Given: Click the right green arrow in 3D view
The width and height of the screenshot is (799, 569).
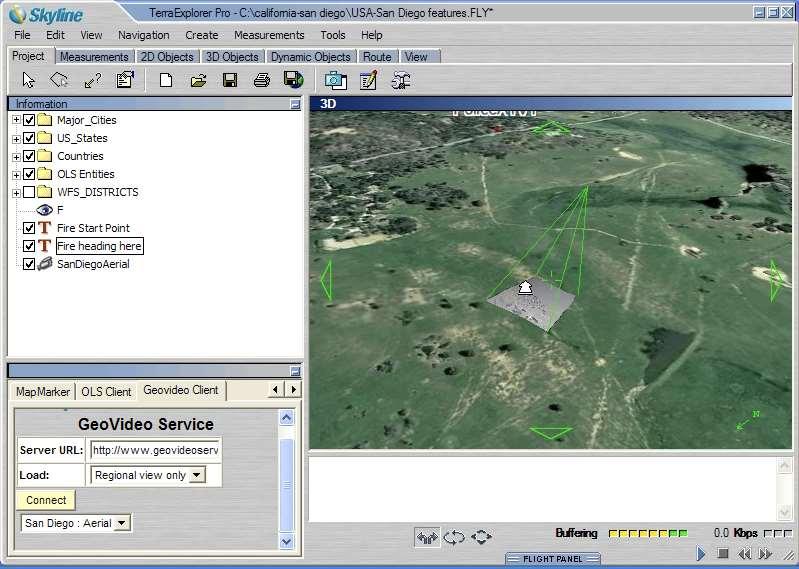Looking at the screenshot, I should click(776, 280).
